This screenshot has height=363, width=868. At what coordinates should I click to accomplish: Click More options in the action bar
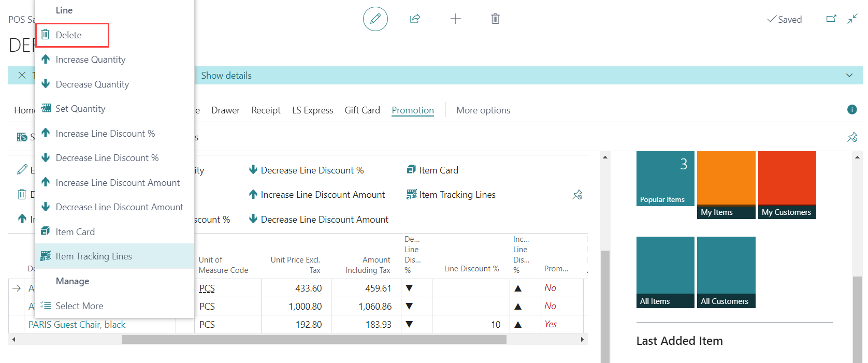click(x=483, y=110)
